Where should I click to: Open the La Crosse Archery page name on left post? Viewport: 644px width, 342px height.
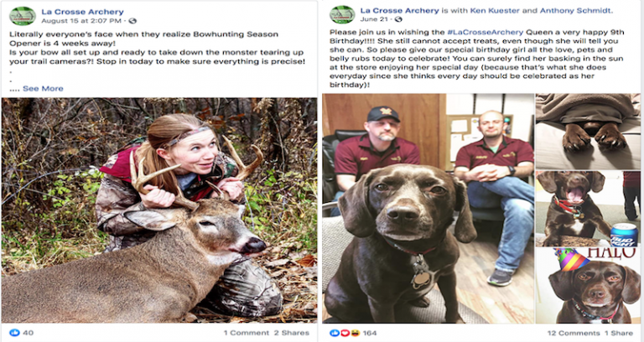coord(82,12)
